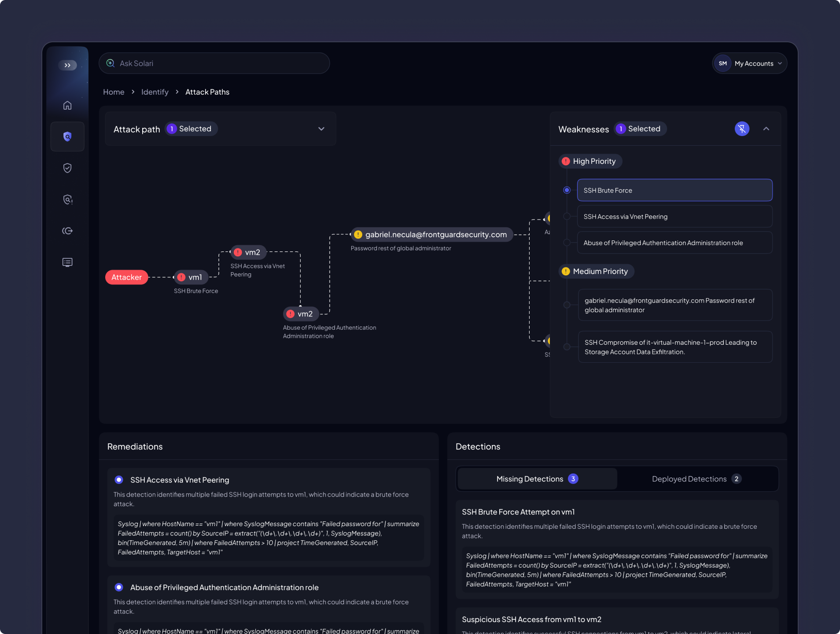Click the Missing Detections count badge 3
Screen dimensions: 840x634
coord(573,479)
